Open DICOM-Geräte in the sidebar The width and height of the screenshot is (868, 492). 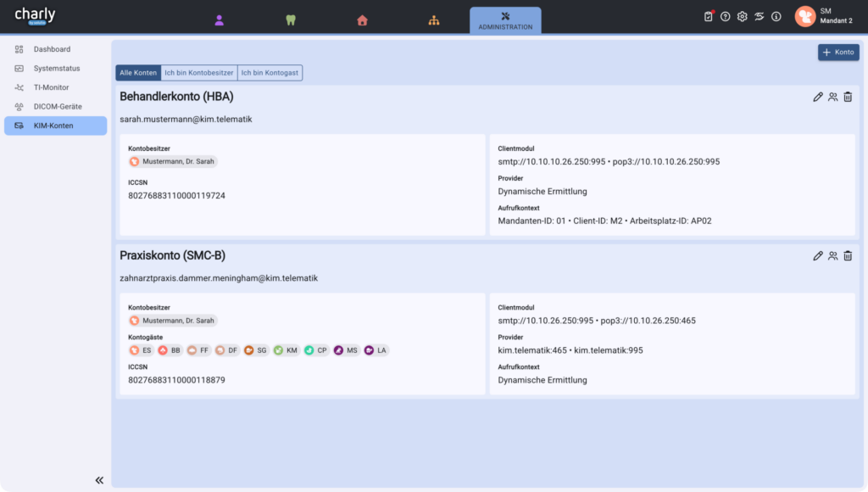coord(57,107)
